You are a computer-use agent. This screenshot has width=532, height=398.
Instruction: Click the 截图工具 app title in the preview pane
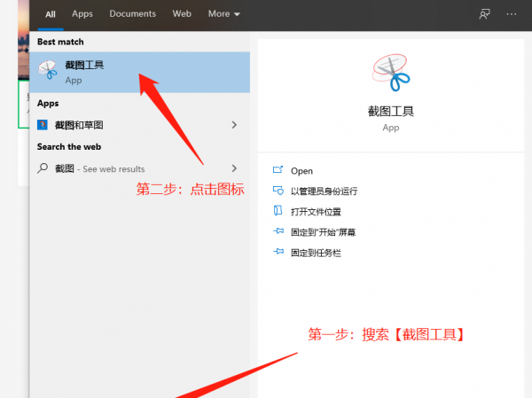(391, 112)
